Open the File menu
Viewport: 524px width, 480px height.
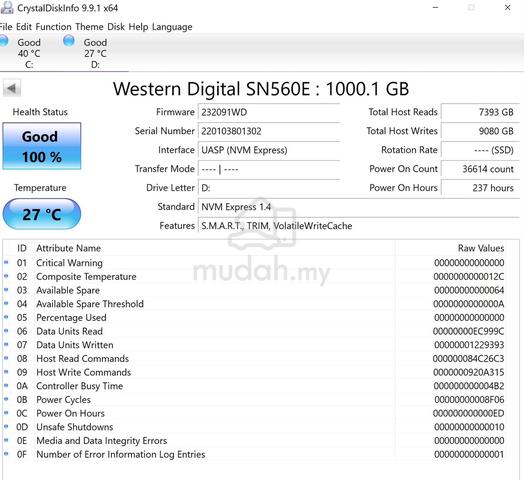tap(6, 27)
